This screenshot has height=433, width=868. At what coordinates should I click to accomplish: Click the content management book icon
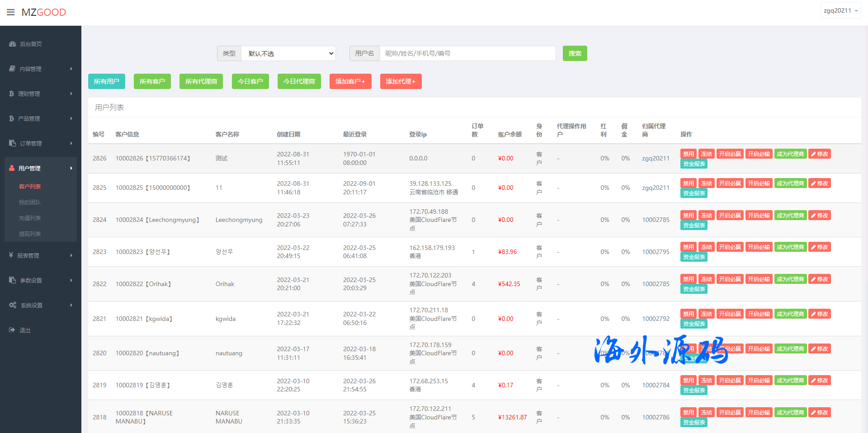pyautogui.click(x=12, y=69)
